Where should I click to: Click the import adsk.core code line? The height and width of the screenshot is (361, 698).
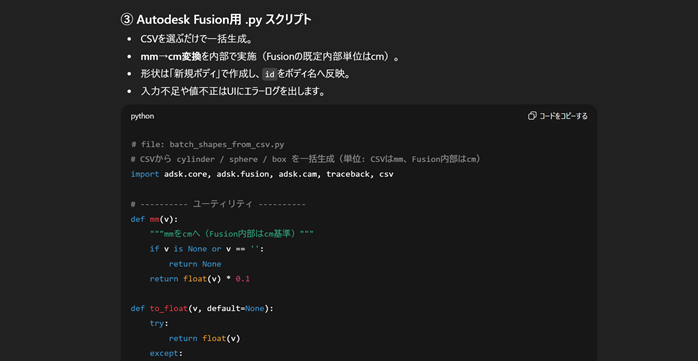click(262, 174)
